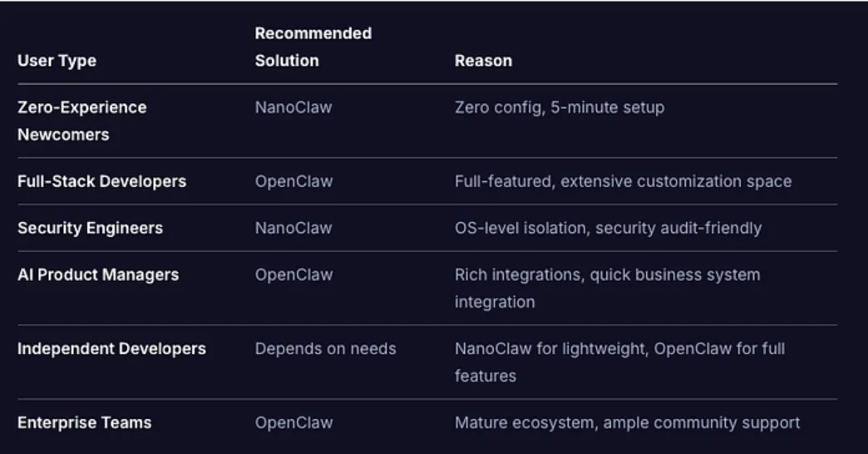Click NanoClaw in the Zero-Experience Newcomers row
The width and height of the screenshot is (868, 454).
click(293, 107)
